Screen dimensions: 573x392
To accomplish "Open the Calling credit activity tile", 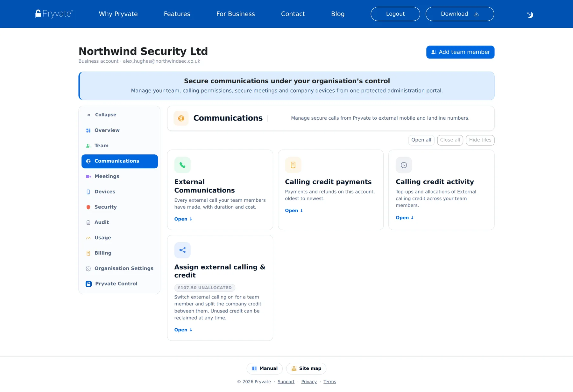I will (405, 218).
